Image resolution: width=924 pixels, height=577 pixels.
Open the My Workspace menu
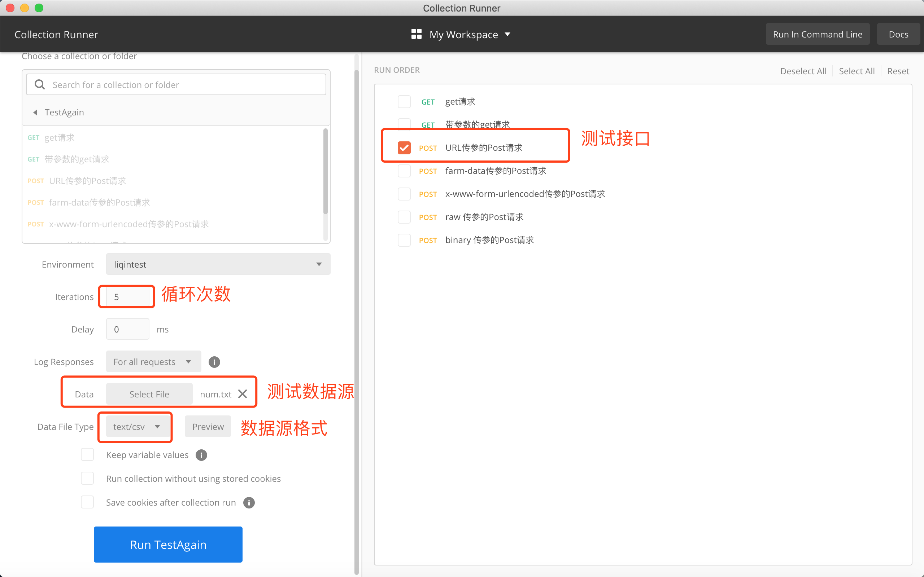coord(463,34)
